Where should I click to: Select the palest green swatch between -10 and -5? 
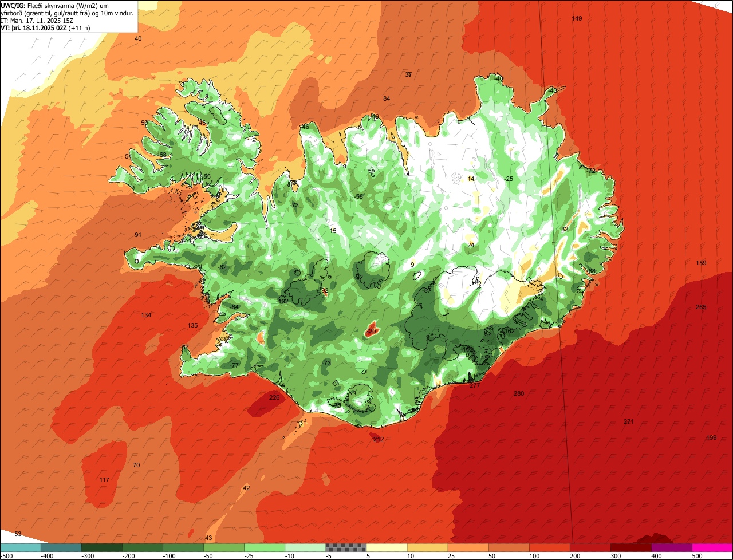[x=306, y=547]
